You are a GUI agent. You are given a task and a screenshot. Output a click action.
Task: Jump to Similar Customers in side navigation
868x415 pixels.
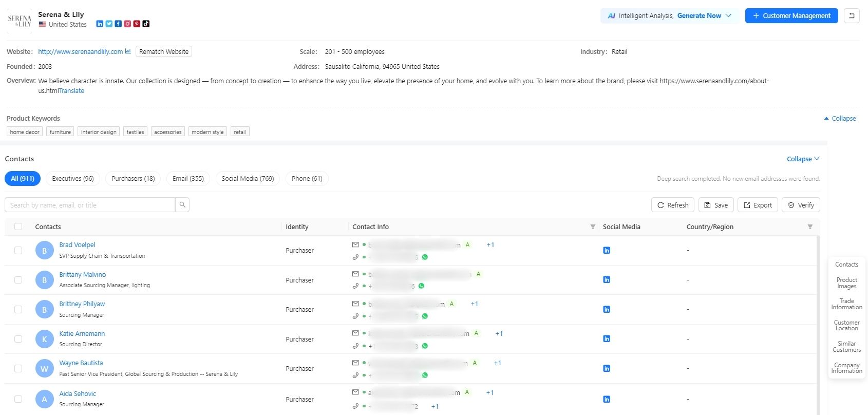847,347
